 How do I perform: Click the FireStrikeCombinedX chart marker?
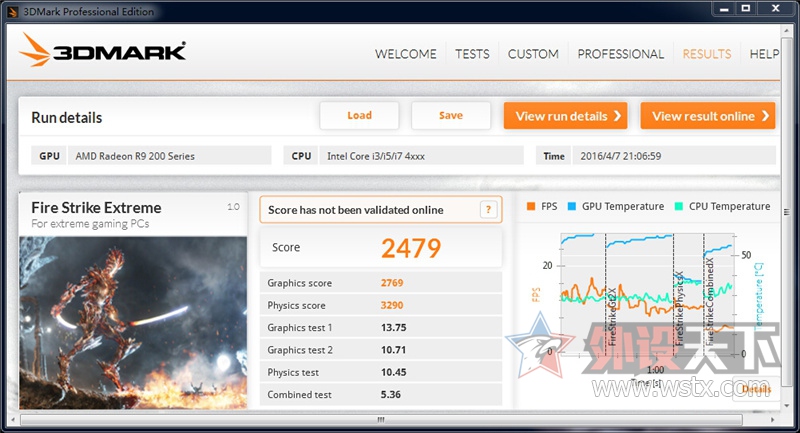pyautogui.click(x=709, y=301)
